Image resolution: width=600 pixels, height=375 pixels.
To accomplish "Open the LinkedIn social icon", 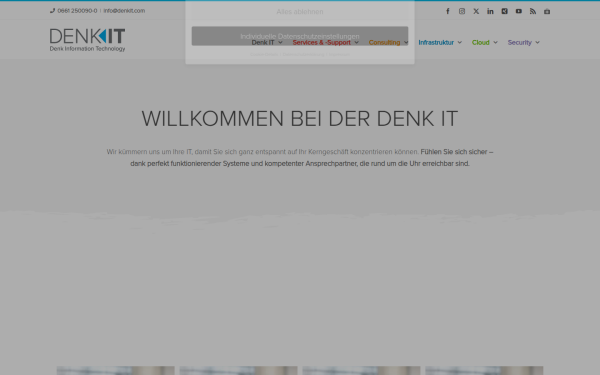I will [490, 11].
